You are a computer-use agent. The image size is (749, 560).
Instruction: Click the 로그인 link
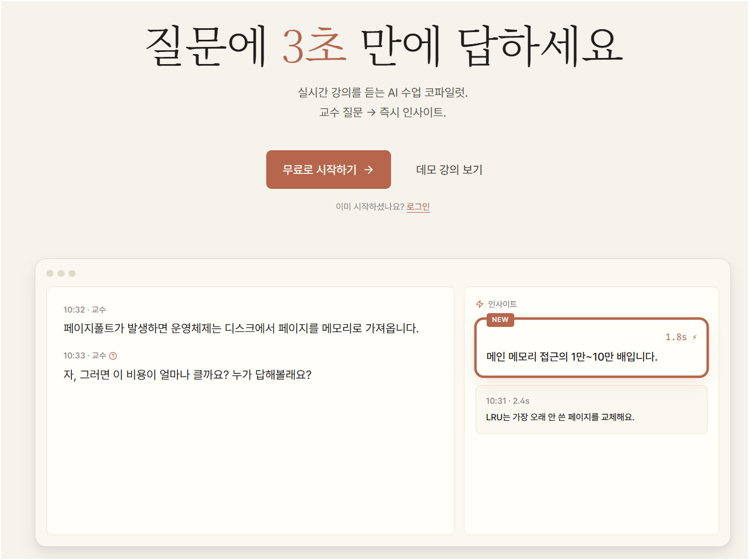(x=418, y=207)
